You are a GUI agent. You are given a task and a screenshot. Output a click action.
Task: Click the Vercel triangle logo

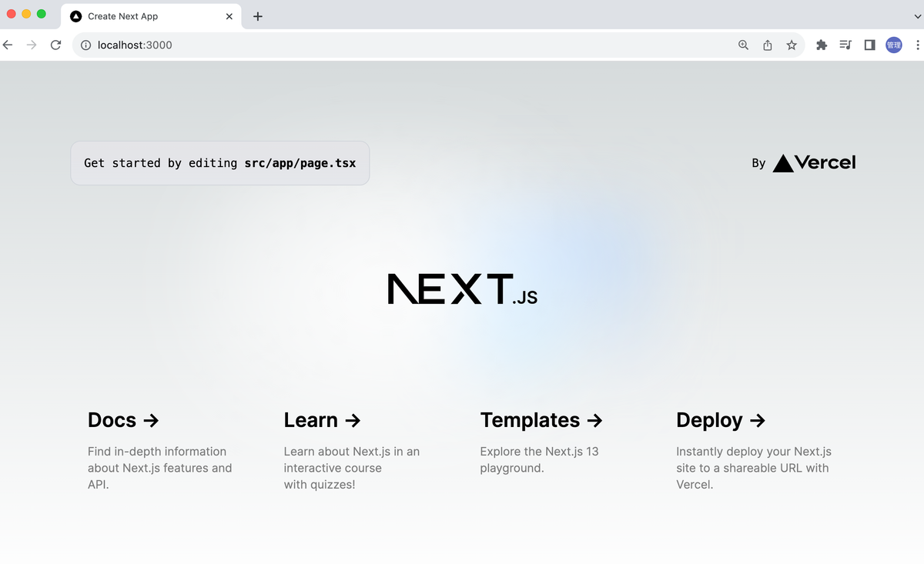point(782,162)
